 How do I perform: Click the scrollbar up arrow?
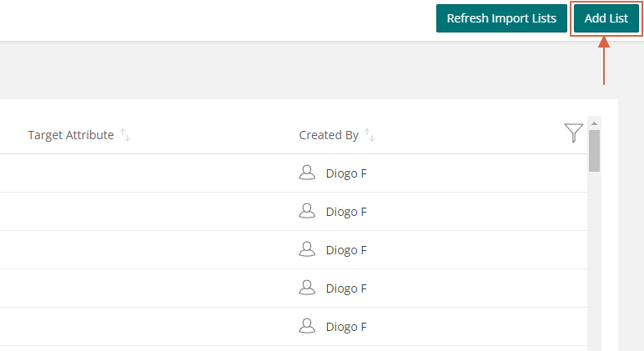(594, 123)
